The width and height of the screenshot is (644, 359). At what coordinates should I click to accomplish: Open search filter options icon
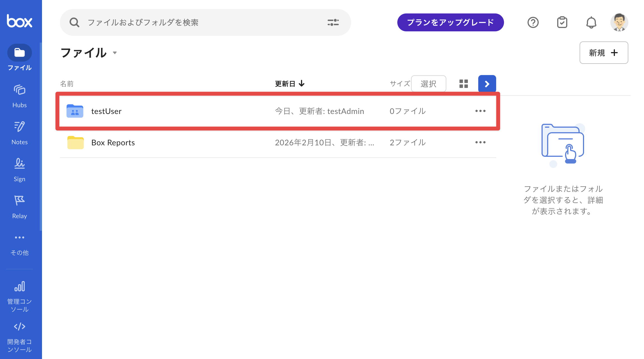point(333,22)
